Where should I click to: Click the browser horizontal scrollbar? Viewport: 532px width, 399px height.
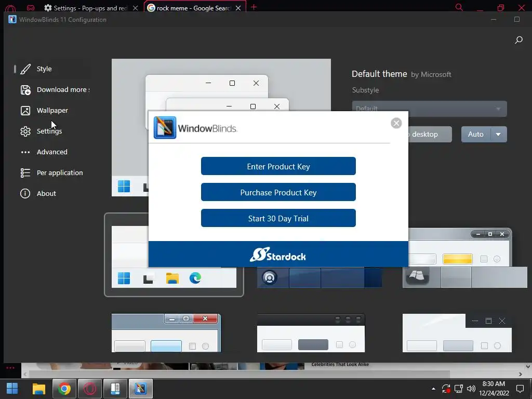(x=240, y=374)
